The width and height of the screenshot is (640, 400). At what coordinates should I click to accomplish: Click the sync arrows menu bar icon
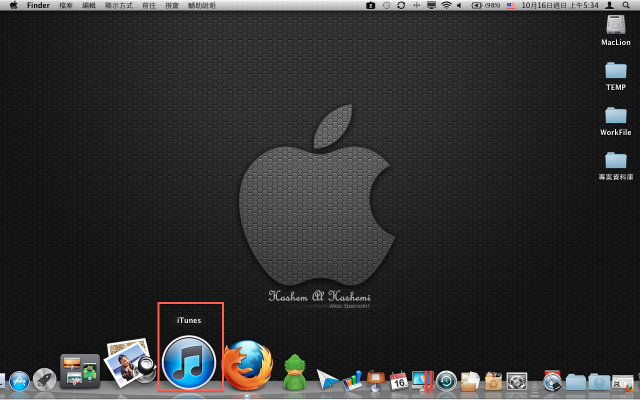pos(401,5)
